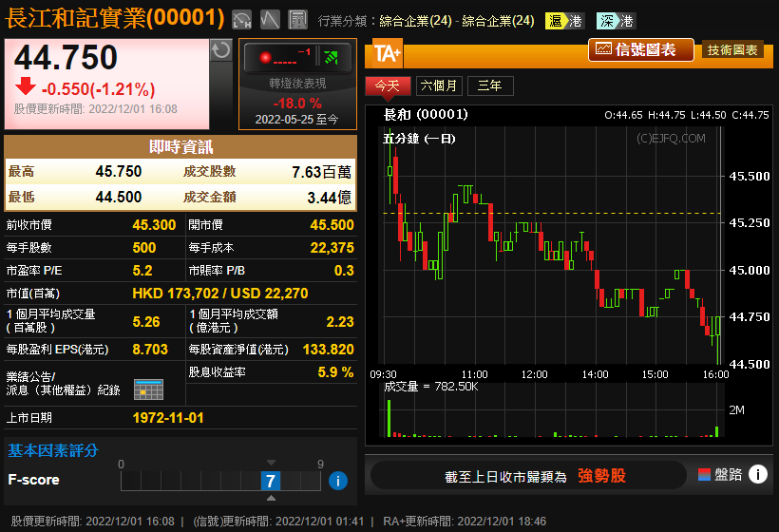Viewport: 779px width, 532px height.
Task: Click the stock title 長江和記實業(00001)
Action: tap(115, 18)
